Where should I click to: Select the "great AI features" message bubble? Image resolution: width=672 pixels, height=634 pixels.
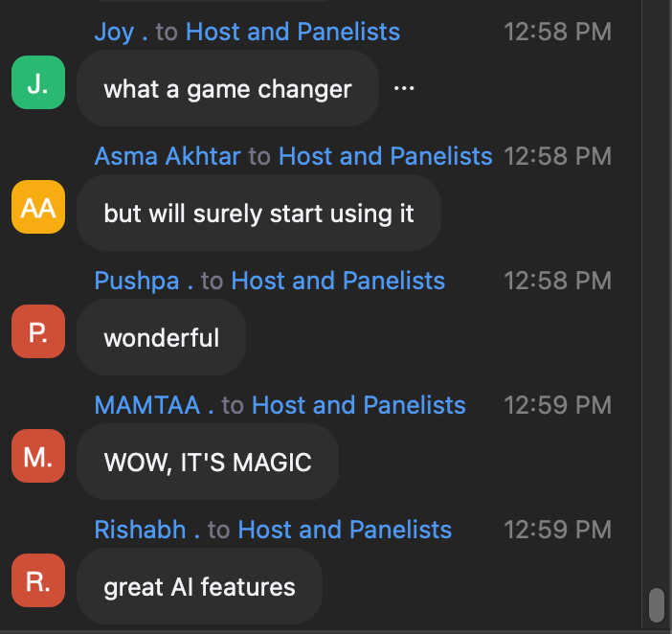199,586
